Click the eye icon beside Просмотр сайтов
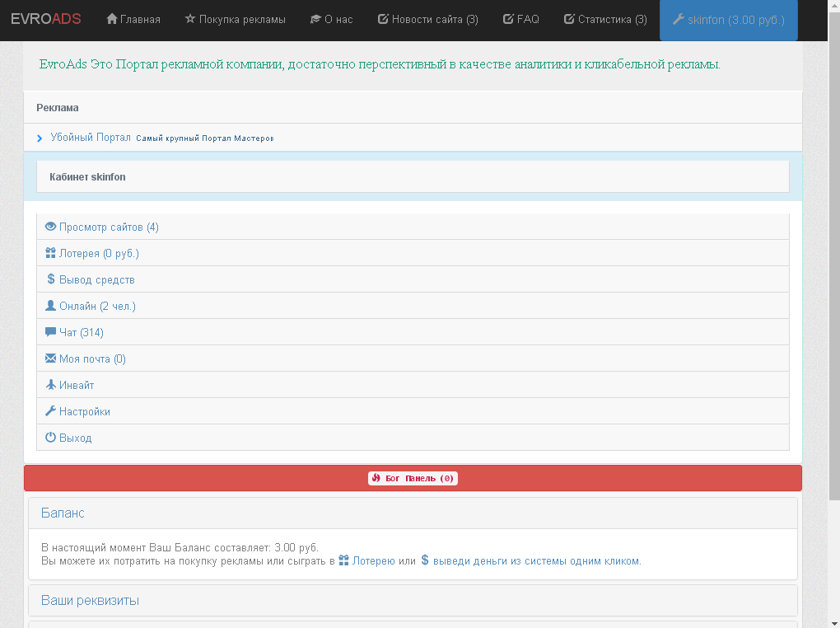 [50, 227]
